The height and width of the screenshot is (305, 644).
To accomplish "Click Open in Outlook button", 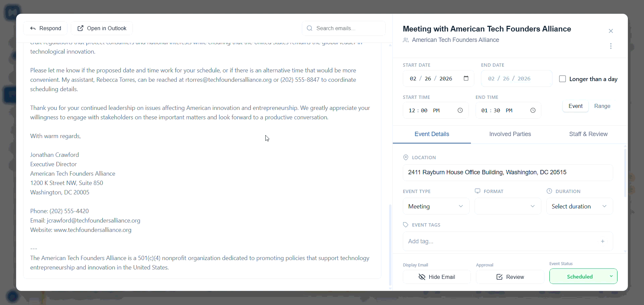I will coord(102,28).
